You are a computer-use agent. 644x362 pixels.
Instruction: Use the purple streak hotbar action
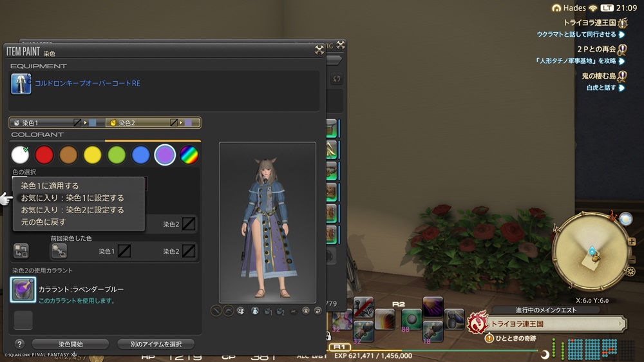pos(433,307)
